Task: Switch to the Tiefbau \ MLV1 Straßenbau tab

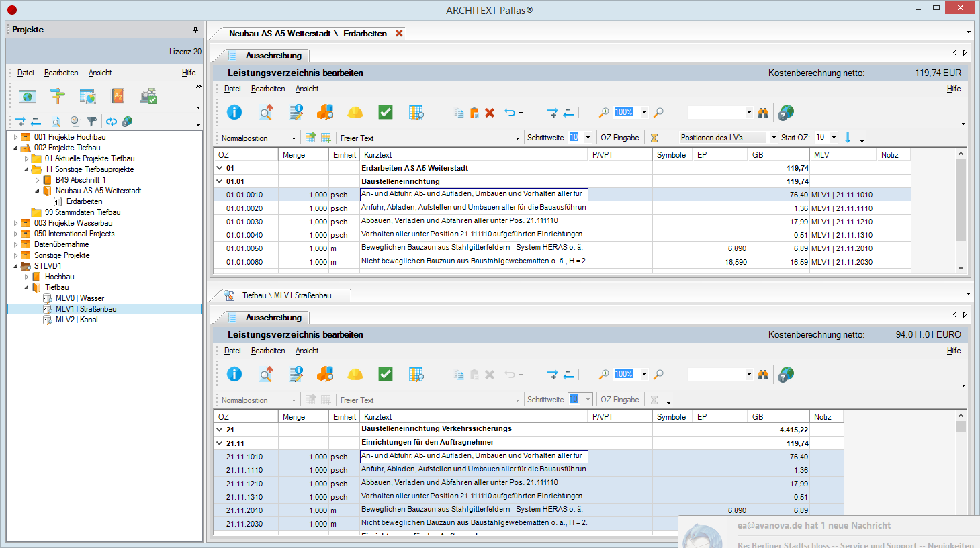Action: 287,295
